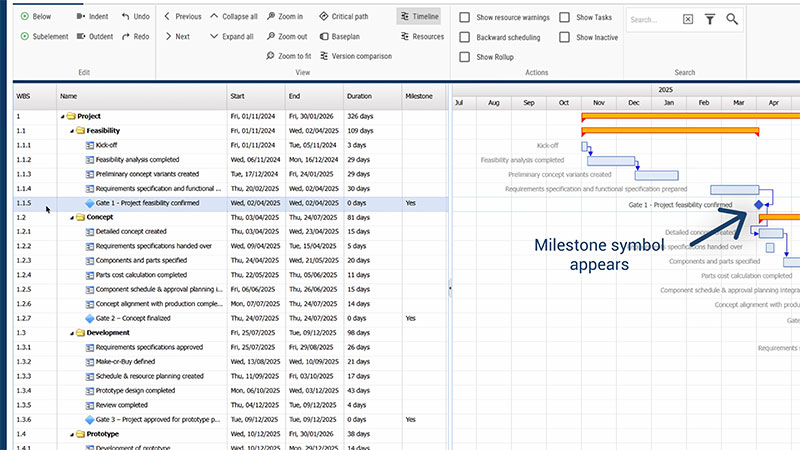Click the 'Nov' month header in Gantt
Image resolution: width=800 pixels, height=450 pixels.
[598, 103]
